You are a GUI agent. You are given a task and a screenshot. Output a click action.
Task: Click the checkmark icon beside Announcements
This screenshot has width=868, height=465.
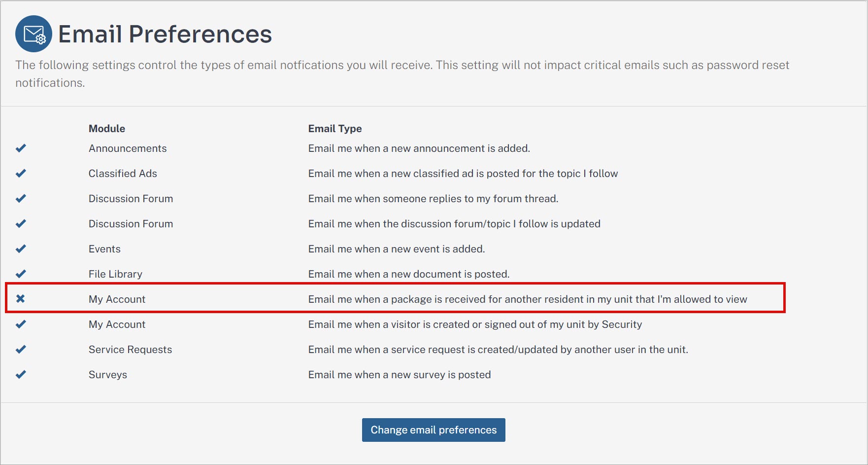[x=21, y=148]
